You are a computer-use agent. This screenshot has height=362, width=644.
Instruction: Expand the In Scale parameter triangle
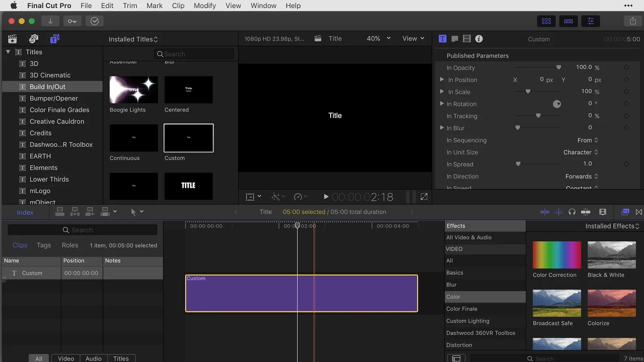442,91
